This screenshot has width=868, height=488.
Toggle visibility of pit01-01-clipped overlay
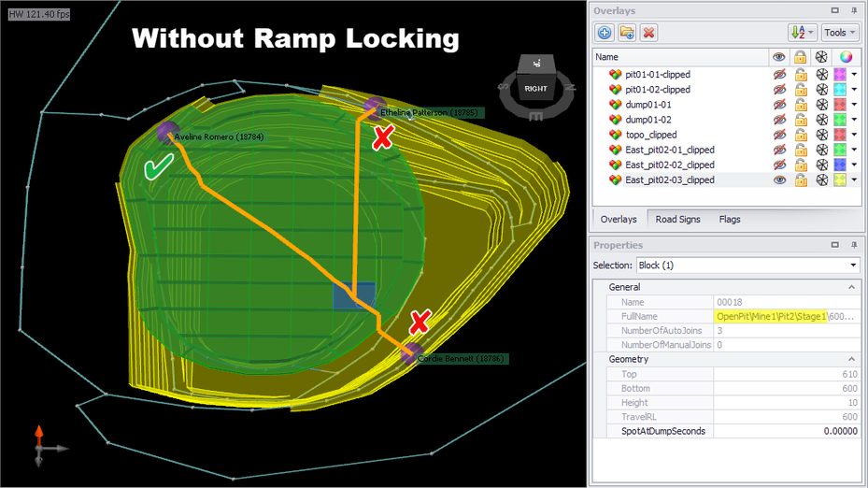pyautogui.click(x=779, y=74)
